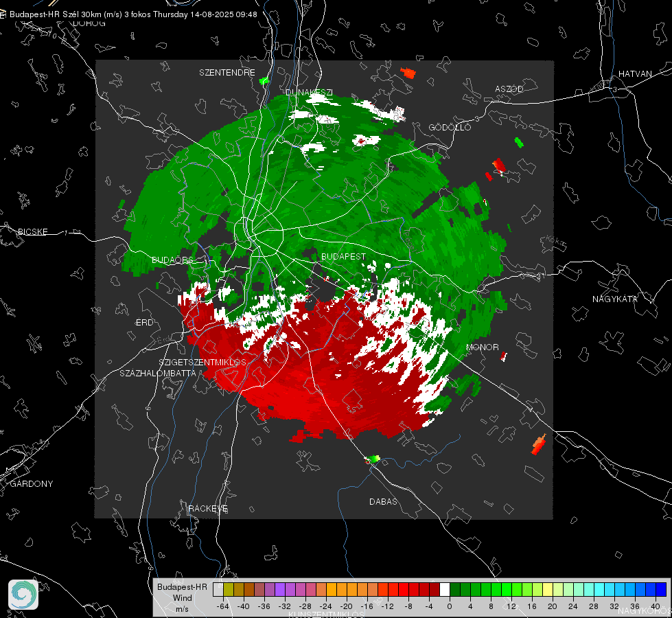Click the SZENTENDRE town label

(x=227, y=73)
